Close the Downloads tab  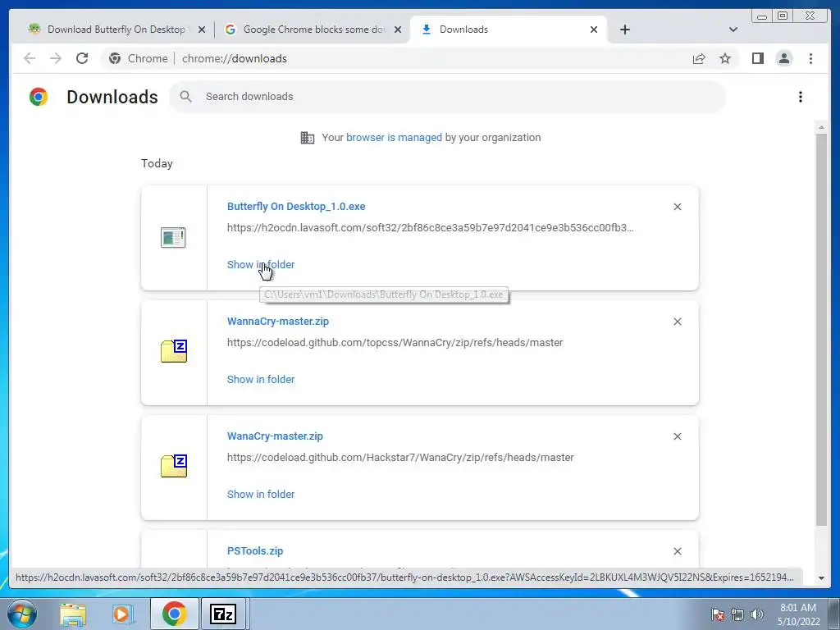coord(594,30)
